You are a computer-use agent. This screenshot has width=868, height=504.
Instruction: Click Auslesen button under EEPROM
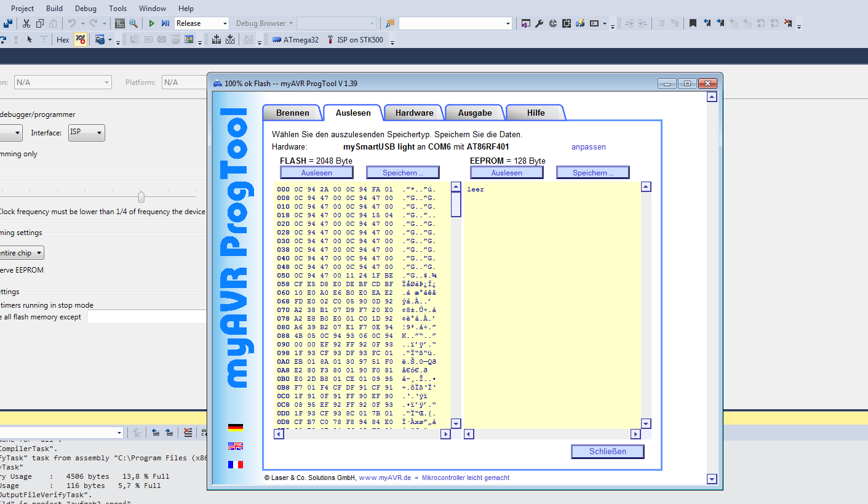tap(507, 172)
